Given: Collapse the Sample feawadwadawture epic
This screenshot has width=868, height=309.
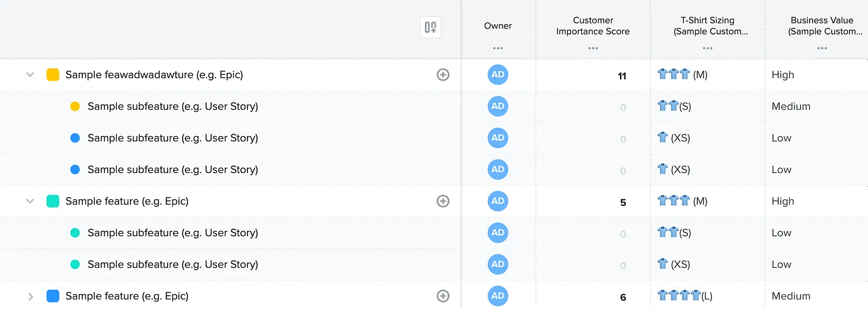Looking at the screenshot, I should (x=30, y=75).
